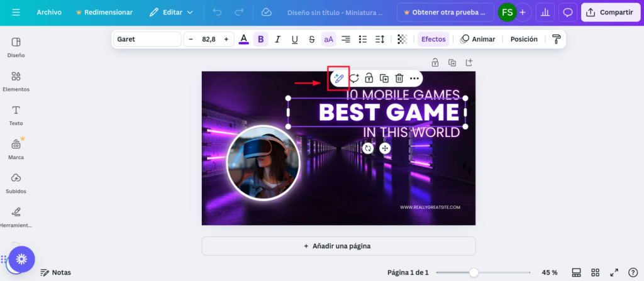Open the Elementos sidebar panel

coord(16,82)
